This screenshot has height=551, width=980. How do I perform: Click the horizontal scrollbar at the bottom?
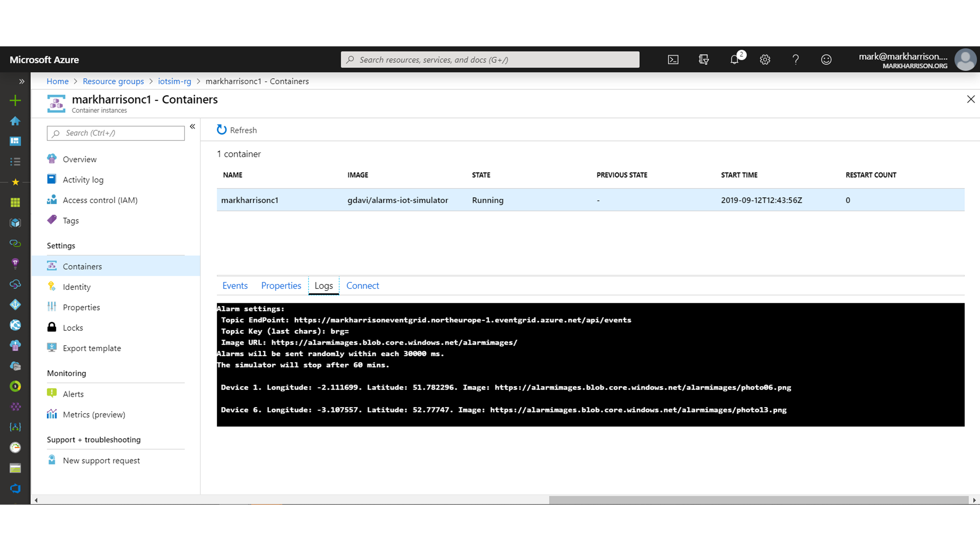[758, 500]
